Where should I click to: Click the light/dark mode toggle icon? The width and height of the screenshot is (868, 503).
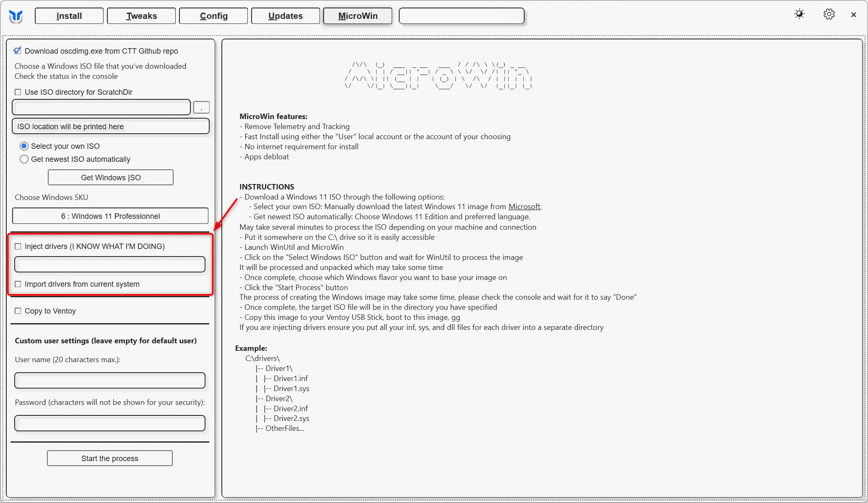click(800, 14)
